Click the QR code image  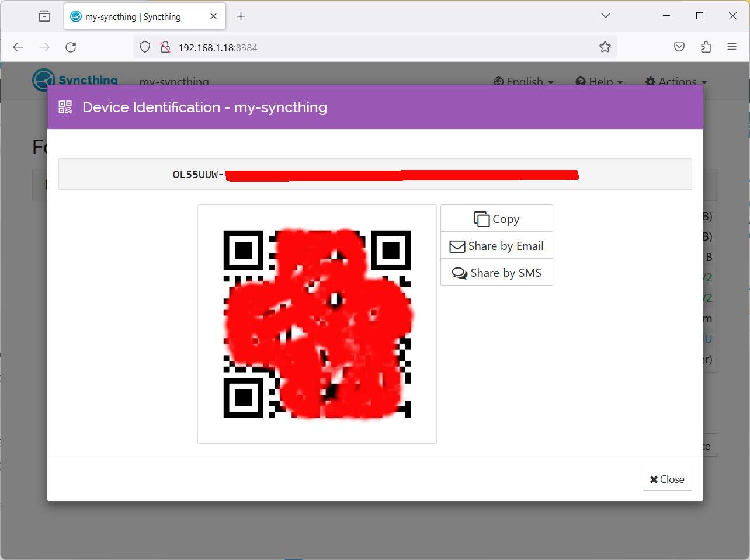click(x=317, y=324)
